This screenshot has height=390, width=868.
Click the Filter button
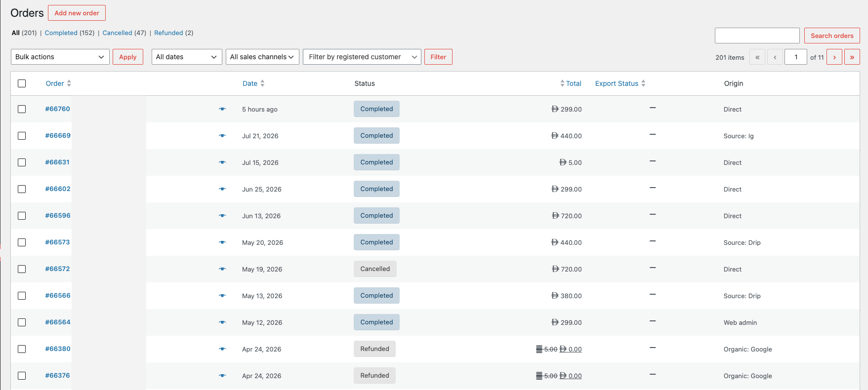coord(438,57)
